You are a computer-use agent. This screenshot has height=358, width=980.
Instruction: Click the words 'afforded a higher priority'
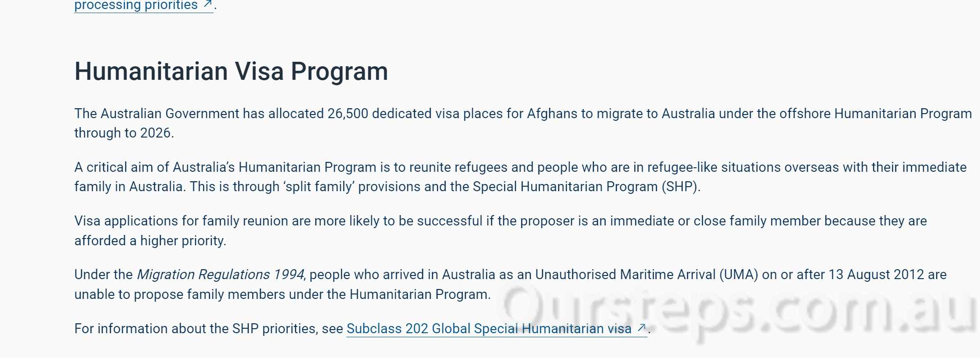150,241
